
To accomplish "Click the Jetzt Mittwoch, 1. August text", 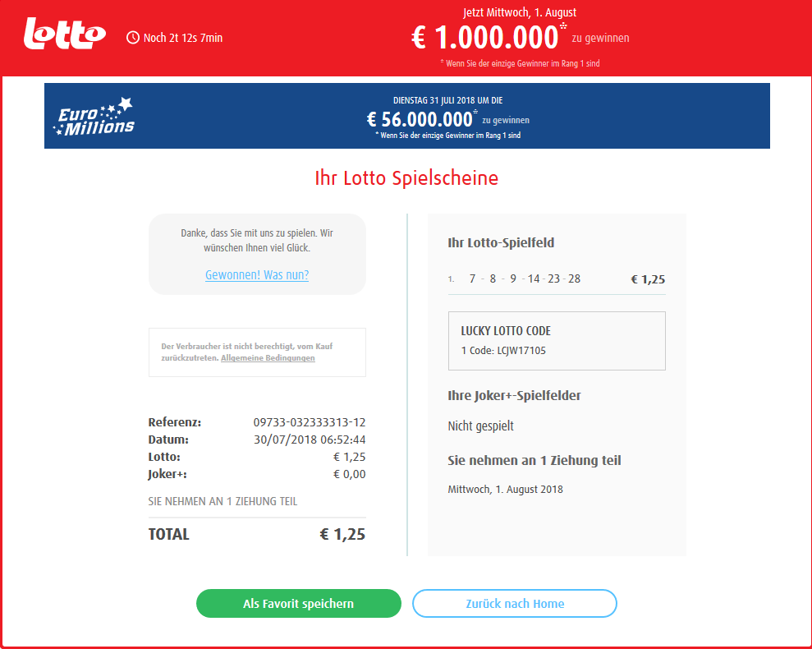I will click(x=520, y=12).
